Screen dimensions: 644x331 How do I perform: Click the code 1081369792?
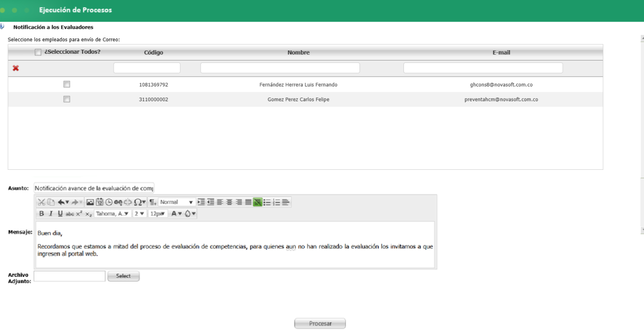click(154, 85)
